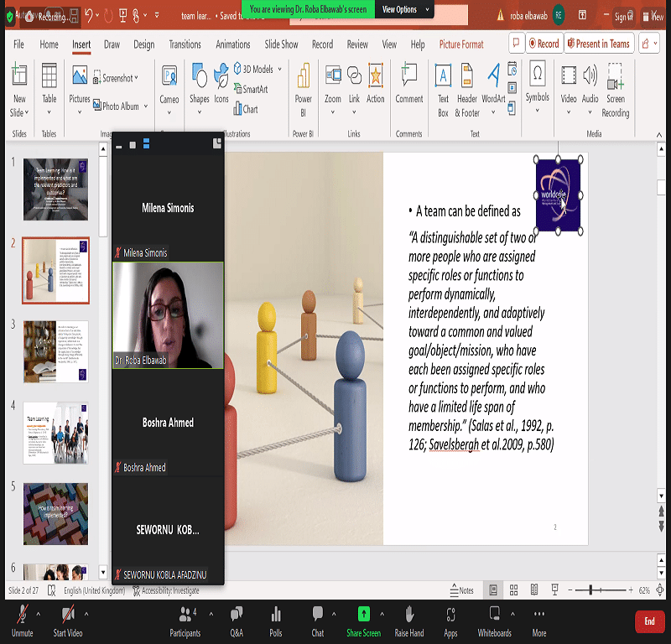Open the Picture Format tab
The width and height of the screenshot is (671, 644).
[x=461, y=44]
